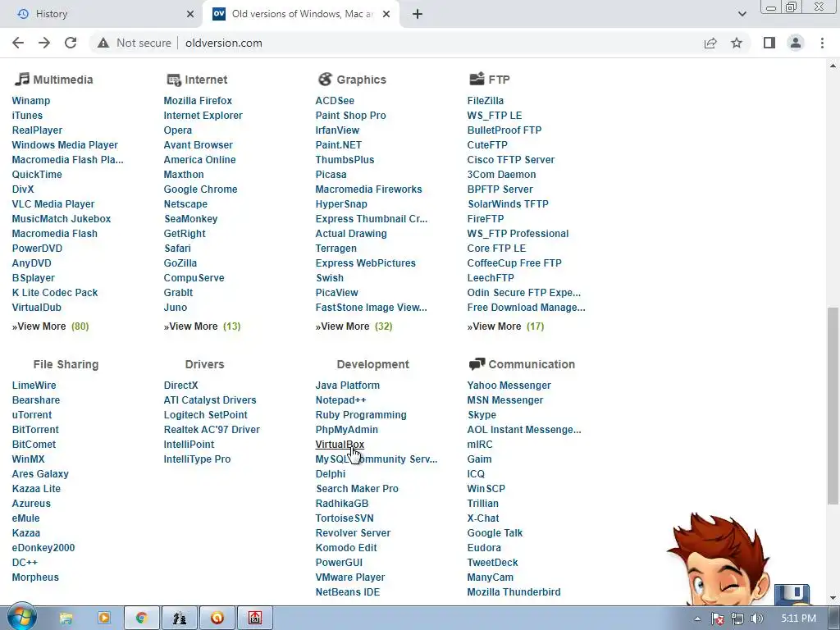Open the File Sharing category heading
This screenshot has width=840, height=630.
coord(66,364)
